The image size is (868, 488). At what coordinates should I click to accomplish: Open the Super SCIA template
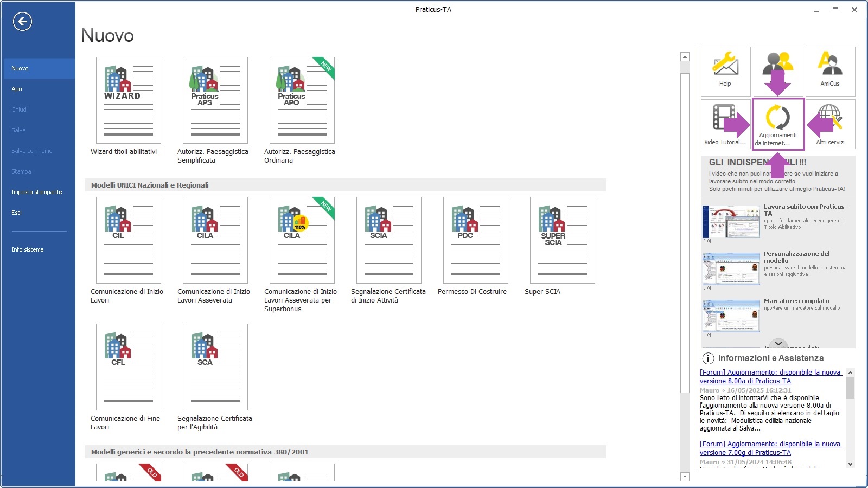(563, 240)
